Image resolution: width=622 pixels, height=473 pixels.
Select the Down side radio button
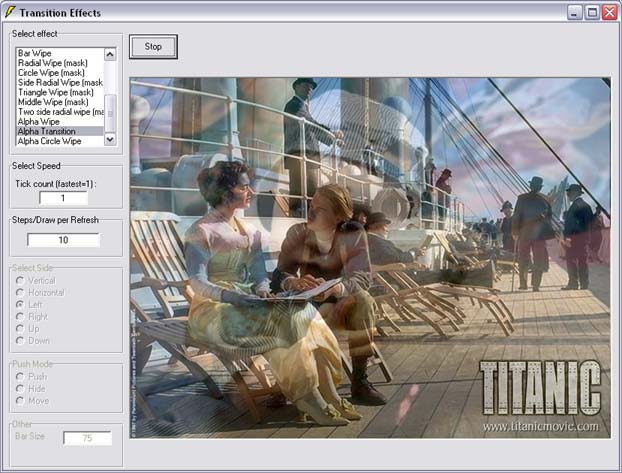click(x=19, y=340)
